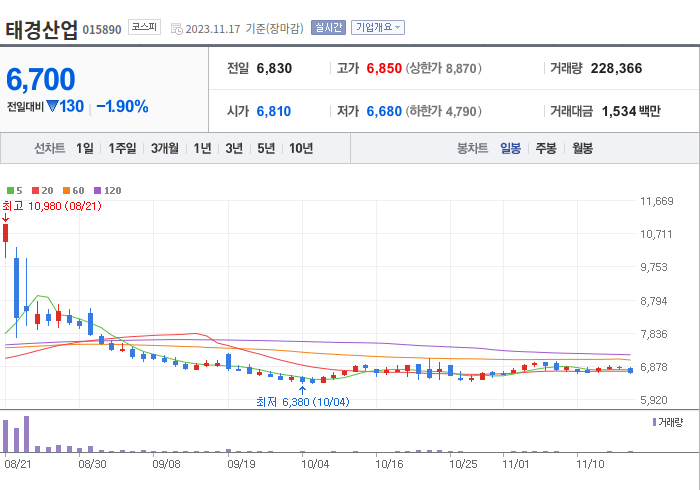Click the down-triangle change icon beside 130
700x490 pixels.
[x=52, y=106]
